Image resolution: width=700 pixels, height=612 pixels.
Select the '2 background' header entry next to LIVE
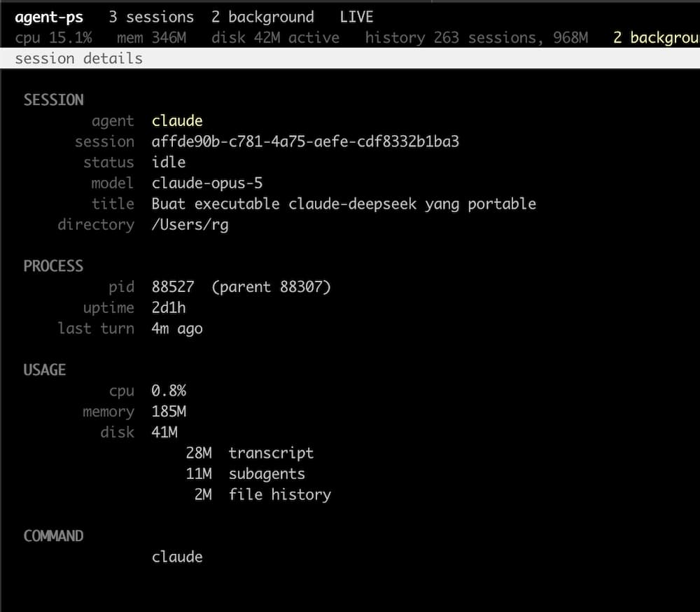(x=262, y=17)
